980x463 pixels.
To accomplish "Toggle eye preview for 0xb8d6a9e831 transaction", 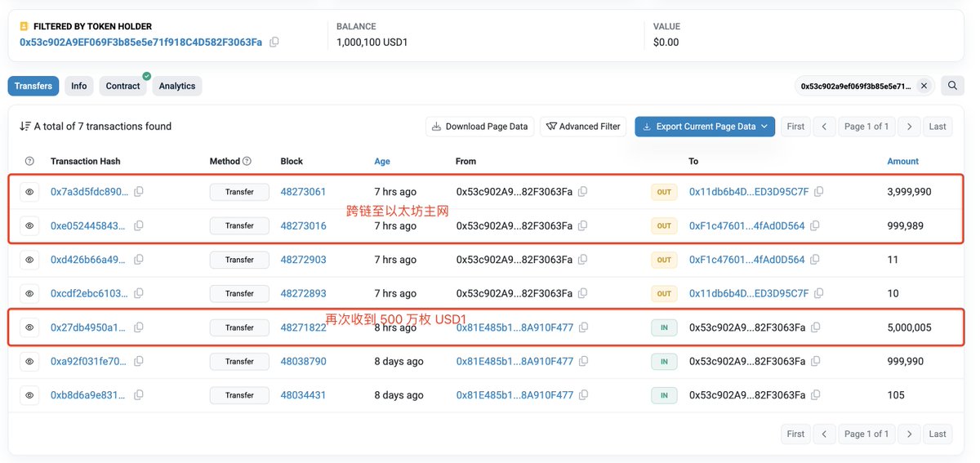I will pos(29,395).
